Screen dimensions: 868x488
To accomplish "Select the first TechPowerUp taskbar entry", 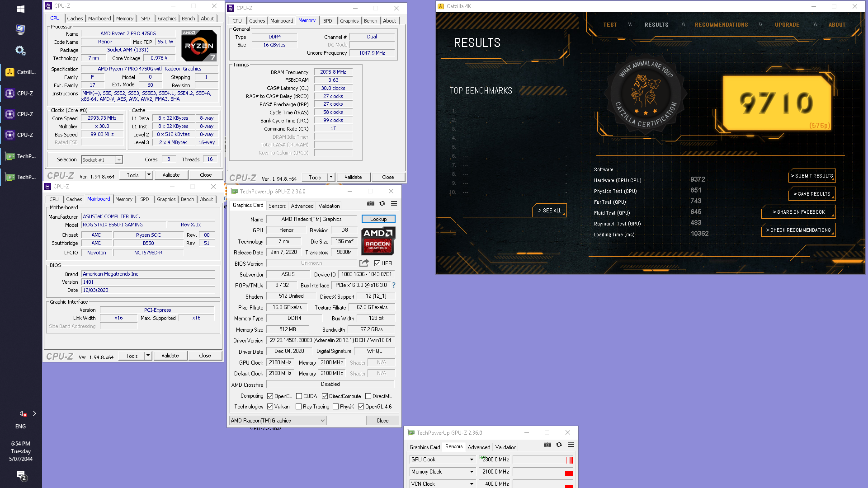I will coord(21,156).
